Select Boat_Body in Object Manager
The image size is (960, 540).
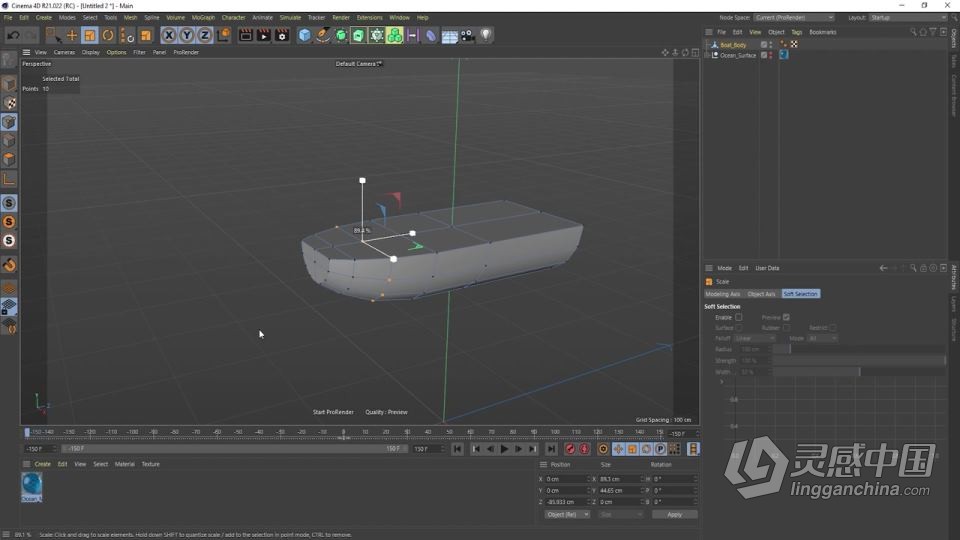(733, 45)
